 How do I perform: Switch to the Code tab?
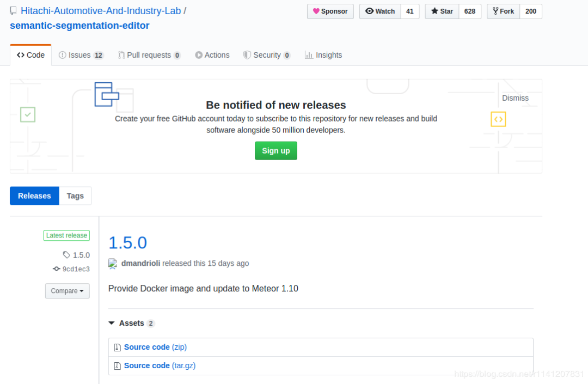coord(30,55)
